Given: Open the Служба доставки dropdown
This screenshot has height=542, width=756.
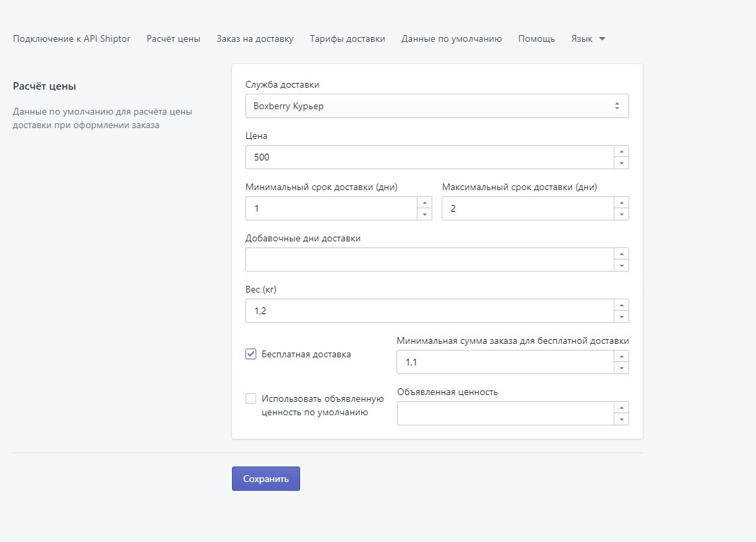Looking at the screenshot, I should point(437,106).
